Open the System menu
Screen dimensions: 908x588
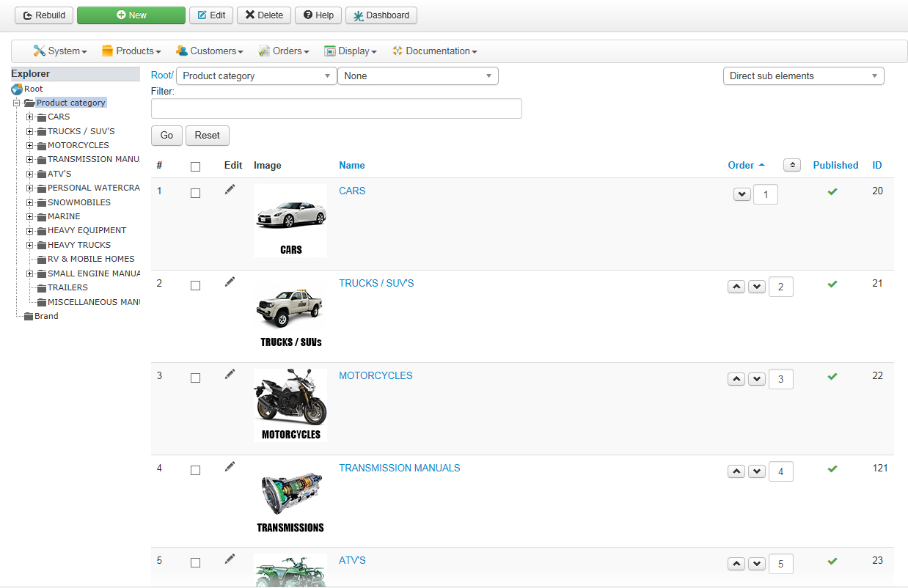(x=60, y=51)
